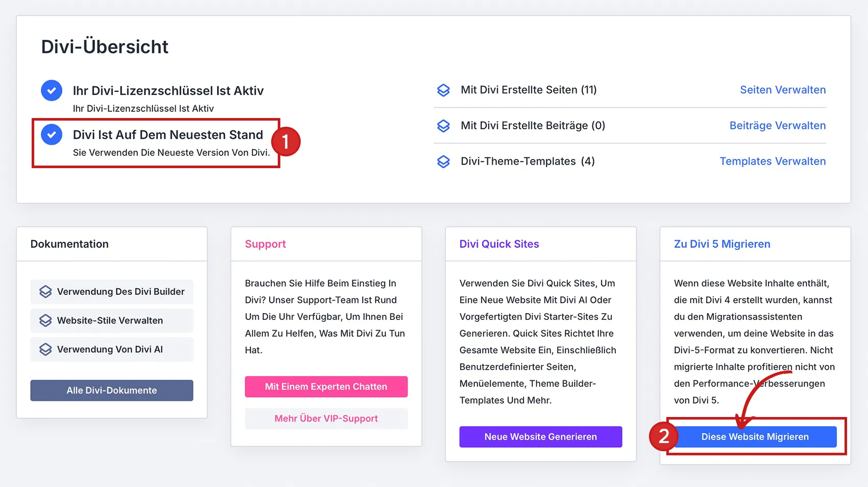Click the Divi icon beside Erstellte Seiten
This screenshot has width=868, height=487.
pyautogui.click(x=443, y=90)
